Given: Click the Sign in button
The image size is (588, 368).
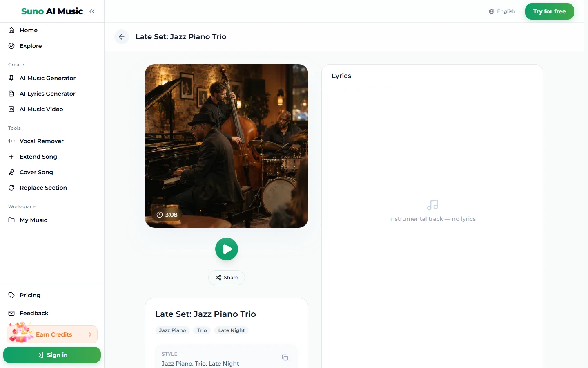Looking at the screenshot, I should [x=52, y=355].
